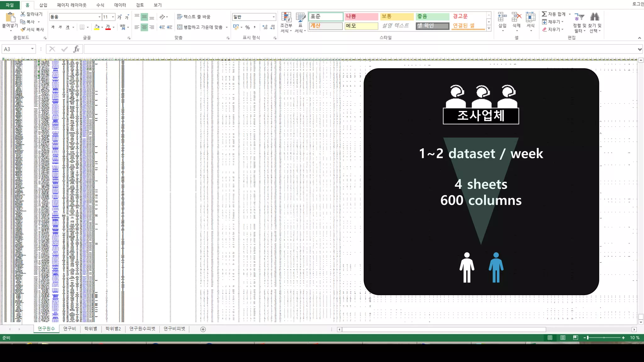Screen dimensions: 644x362
Task: Click the fill color bucket icon
Action: coord(97,27)
